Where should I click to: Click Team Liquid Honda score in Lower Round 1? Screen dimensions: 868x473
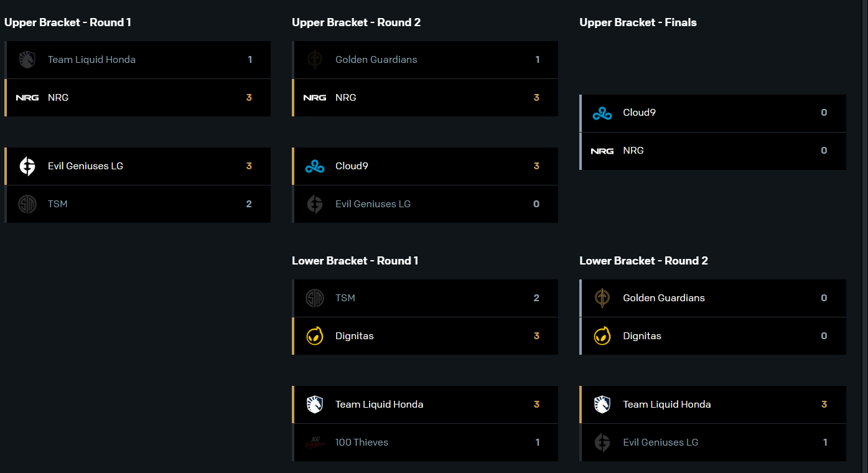click(536, 405)
